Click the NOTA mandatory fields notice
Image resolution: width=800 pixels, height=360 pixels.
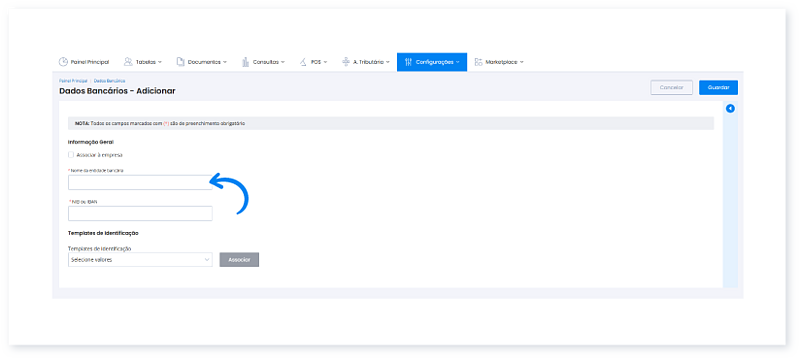(x=391, y=123)
